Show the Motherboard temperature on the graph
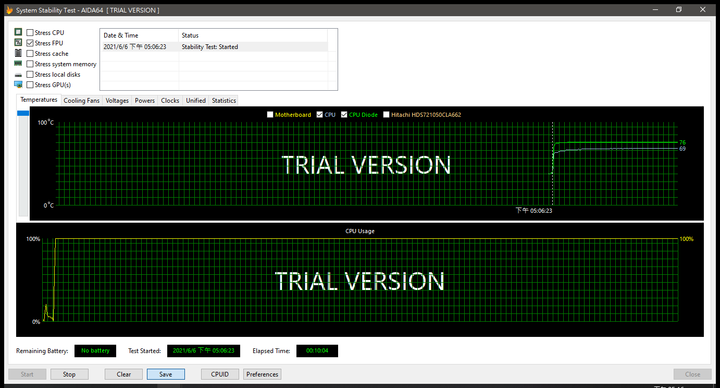Viewport: 720px width, 388px height. point(270,114)
